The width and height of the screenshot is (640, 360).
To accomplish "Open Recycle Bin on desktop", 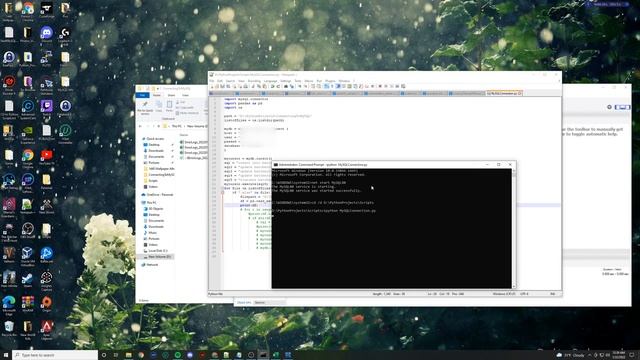I will click(x=9, y=329).
